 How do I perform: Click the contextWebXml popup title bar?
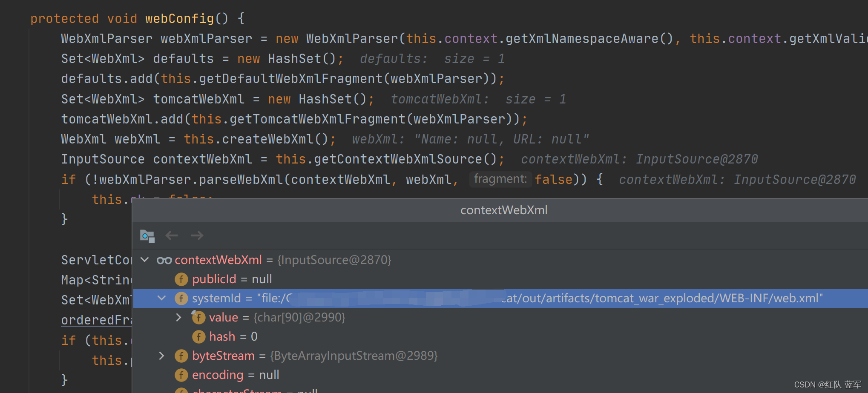(x=500, y=210)
